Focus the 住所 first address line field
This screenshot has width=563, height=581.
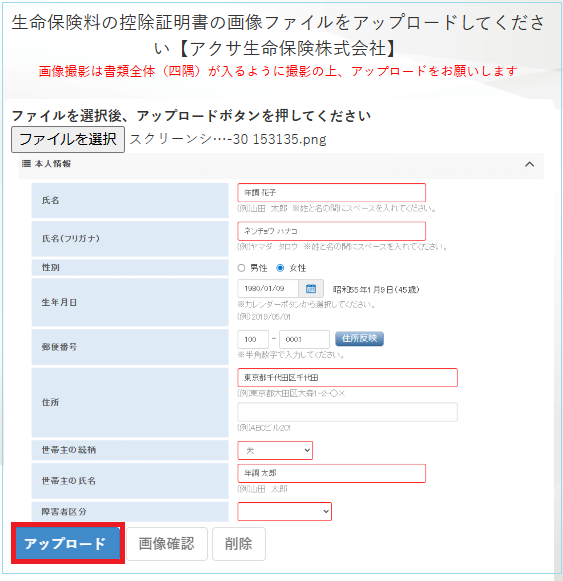pyautogui.click(x=347, y=378)
